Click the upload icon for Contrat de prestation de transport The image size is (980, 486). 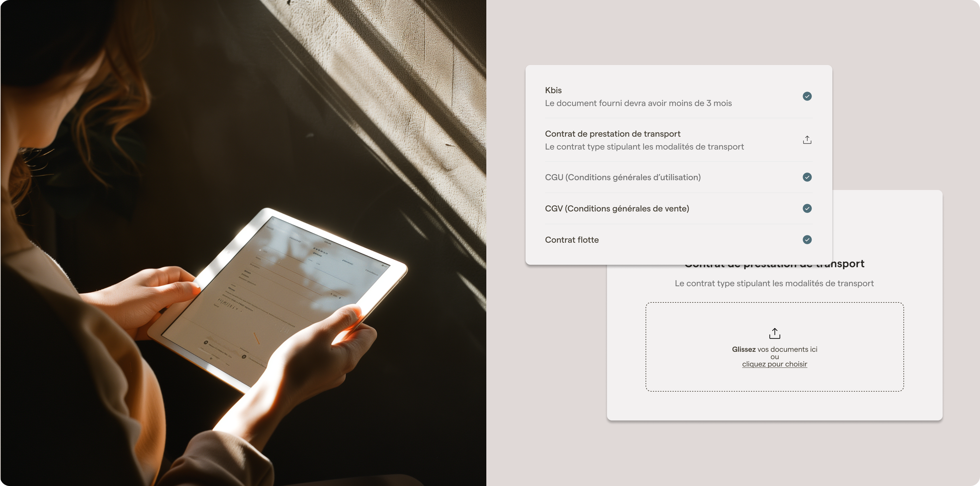pos(807,139)
